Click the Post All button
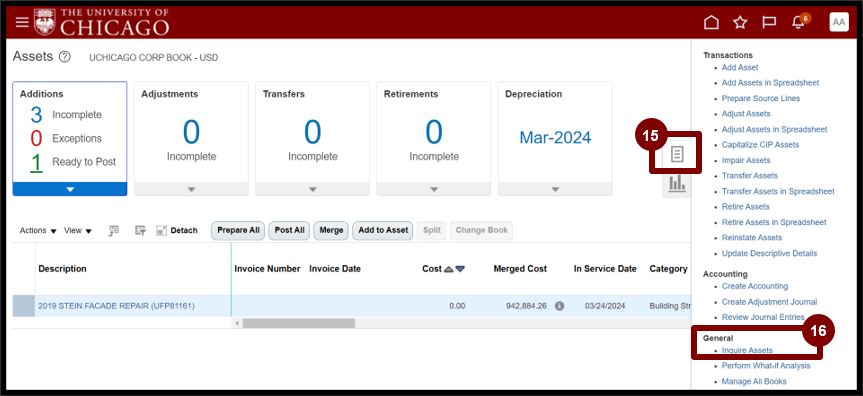 [x=290, y=231]
